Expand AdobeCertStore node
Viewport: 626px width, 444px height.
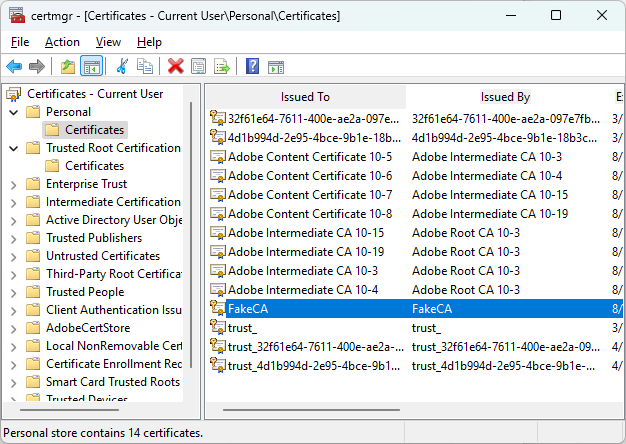[x=14, y=329]
